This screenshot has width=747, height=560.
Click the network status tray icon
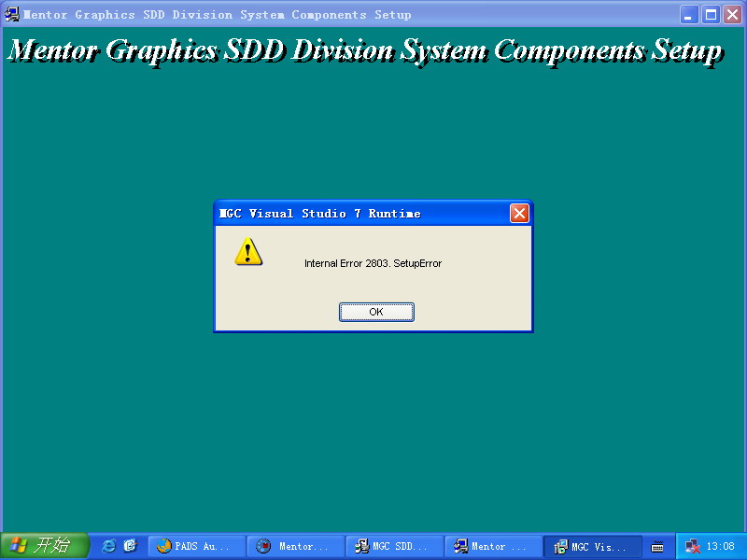[693, 546]
